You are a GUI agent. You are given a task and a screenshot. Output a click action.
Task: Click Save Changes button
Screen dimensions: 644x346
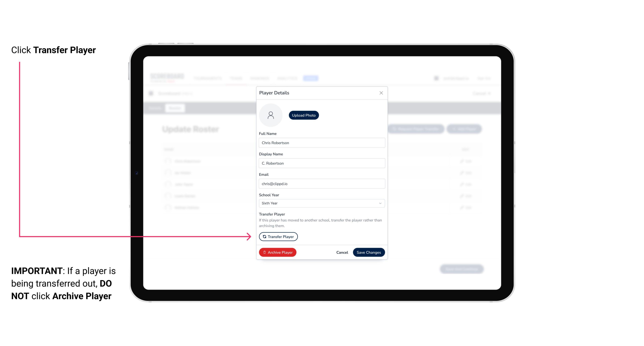369,252
